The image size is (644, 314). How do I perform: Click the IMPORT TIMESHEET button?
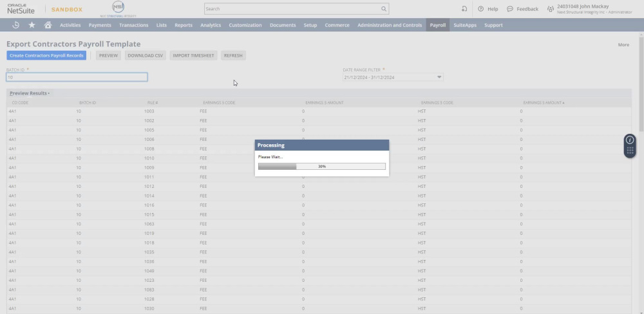[x=193, y=55]
